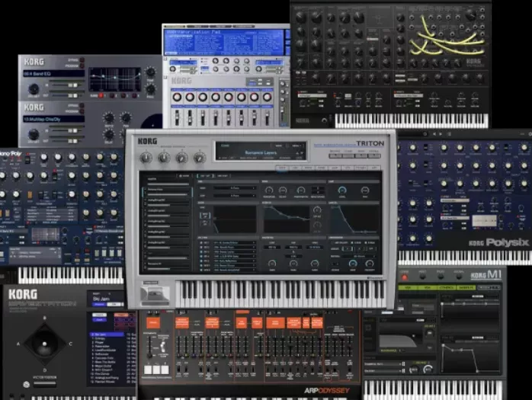Select Ski Jam in Wavestation's patch list
532x400 pixels.
point(107,334)
